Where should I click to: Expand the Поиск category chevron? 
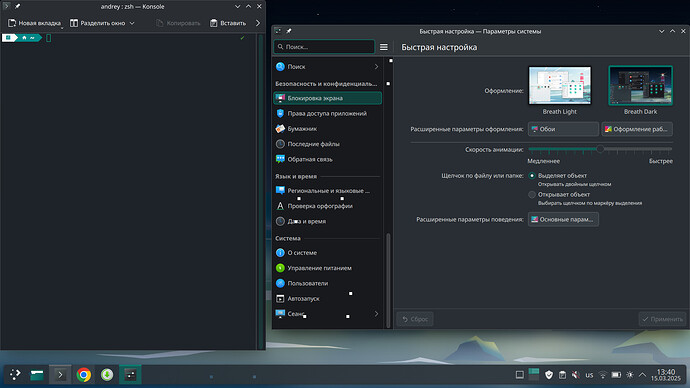pyautogui.click(x=376, y=67)
